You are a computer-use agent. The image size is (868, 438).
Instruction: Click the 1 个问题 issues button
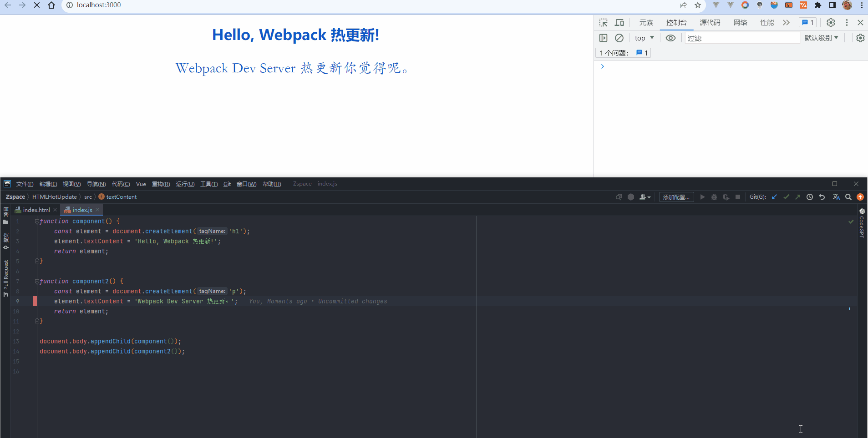click(623, 53)
